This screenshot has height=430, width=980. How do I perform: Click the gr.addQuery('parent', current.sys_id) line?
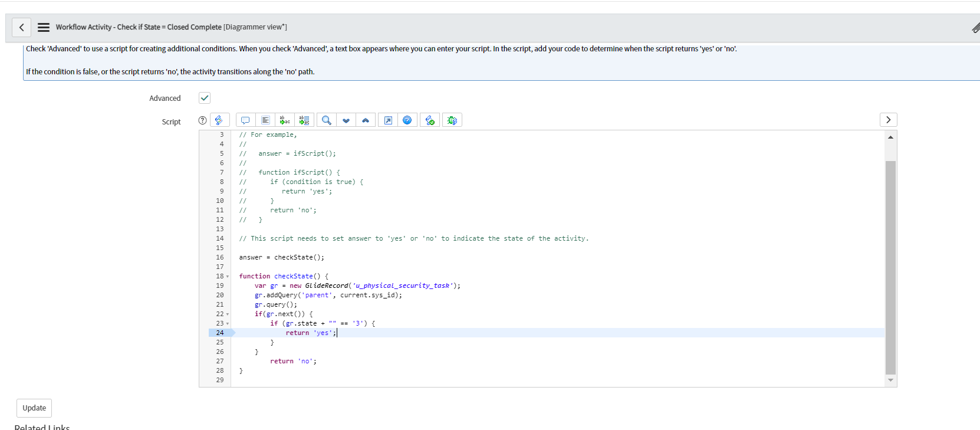coord(328,296)
